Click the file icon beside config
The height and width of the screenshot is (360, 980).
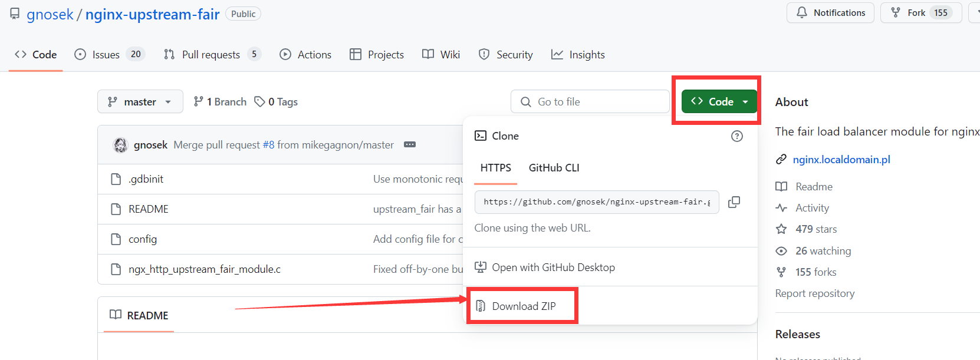[x=116, y=239]
